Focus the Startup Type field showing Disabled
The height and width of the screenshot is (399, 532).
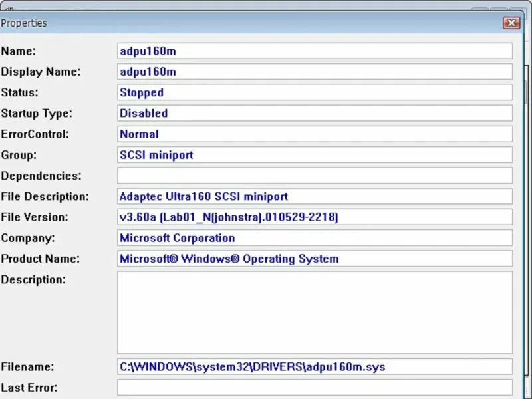(x=315, y=113)
